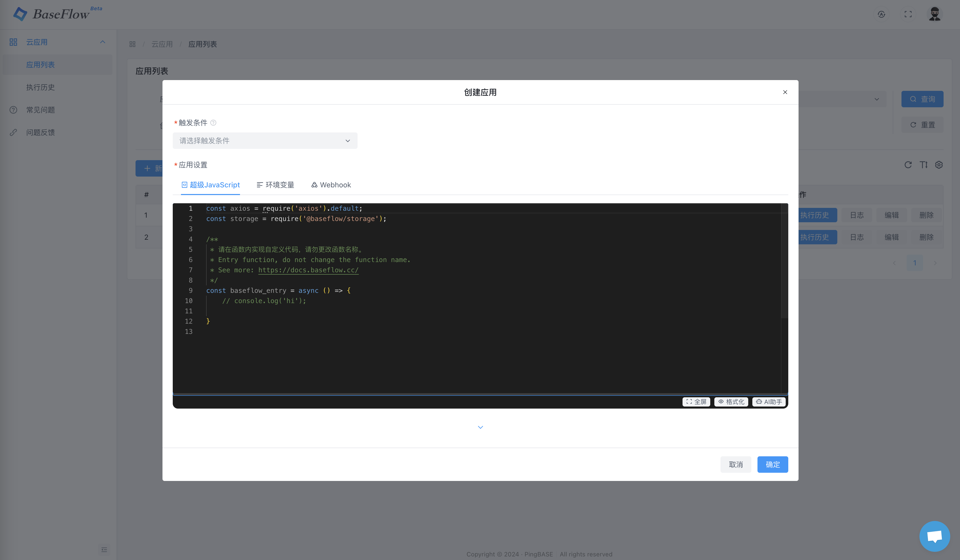Click 确定 to confirm creation
The height and width of the screenshot is (560, 960).
tap(773, 465)
